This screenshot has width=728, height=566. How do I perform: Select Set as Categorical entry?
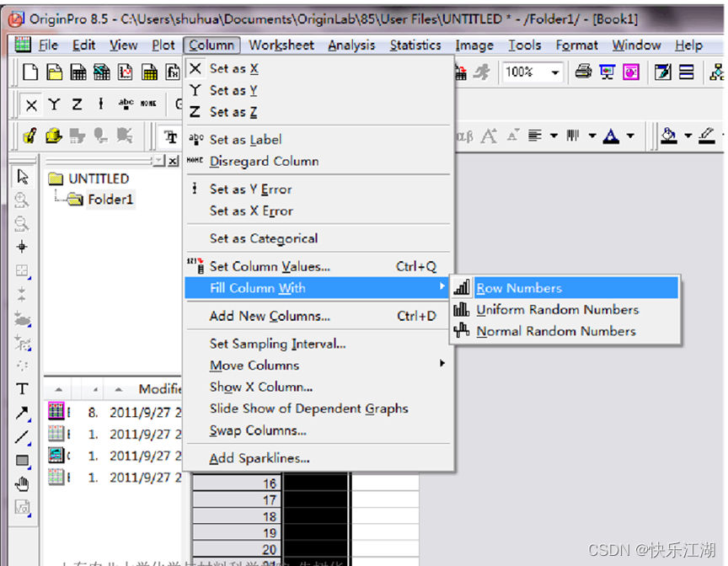pyautogui.click(x=316, y=238)
